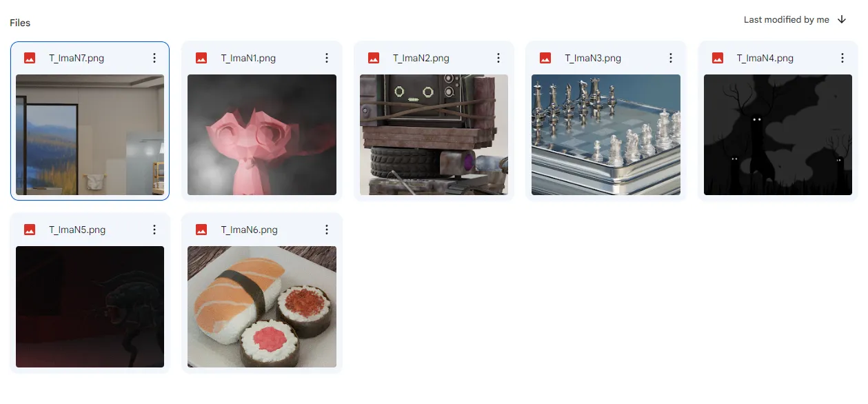Click the image file icon of T_ImaN3.png
This screenshot has width=868, height=404.
(x=545, y=58)
